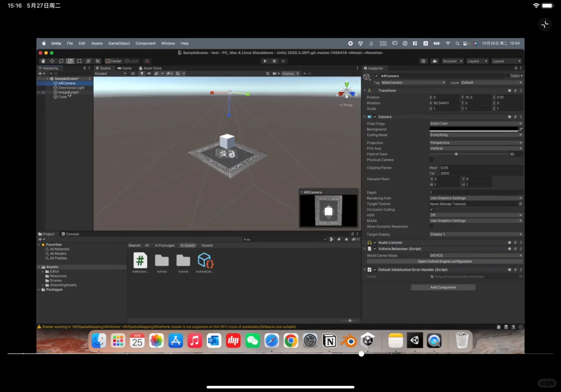
Task: Filter search to In Packages
Action: [165, 245]
